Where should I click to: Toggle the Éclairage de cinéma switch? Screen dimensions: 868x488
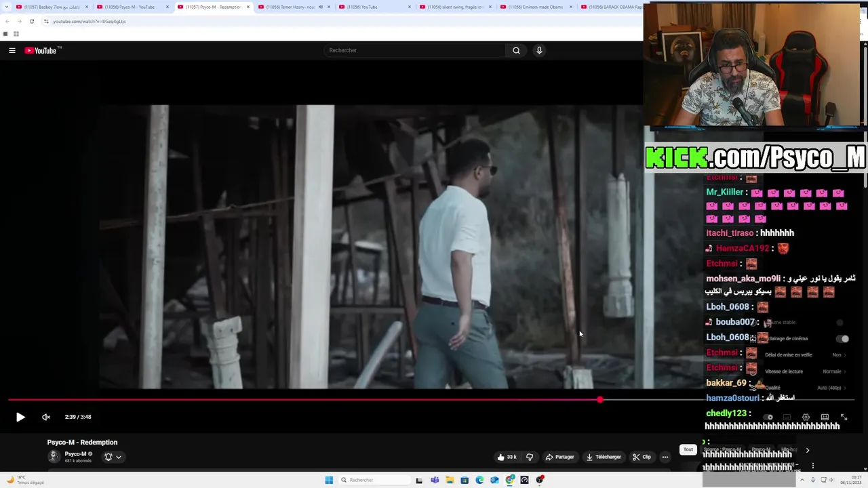coord(842,338)
